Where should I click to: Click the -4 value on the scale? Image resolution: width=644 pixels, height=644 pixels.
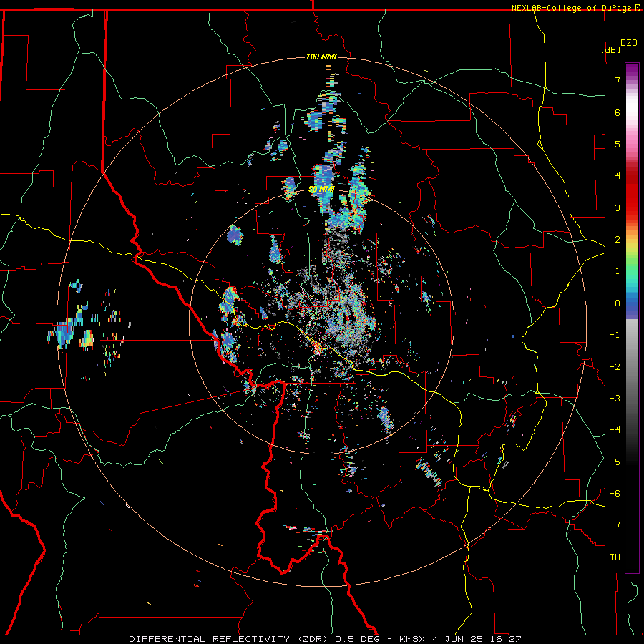[615, 430]
